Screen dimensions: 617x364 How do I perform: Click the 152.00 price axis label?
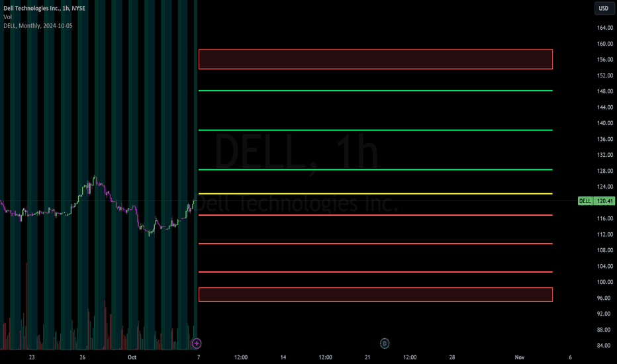605,75
